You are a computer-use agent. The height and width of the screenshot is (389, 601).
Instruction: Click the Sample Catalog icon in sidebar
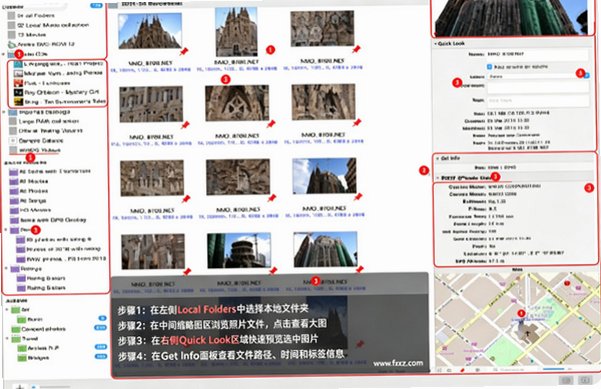(x=13, y=141)
